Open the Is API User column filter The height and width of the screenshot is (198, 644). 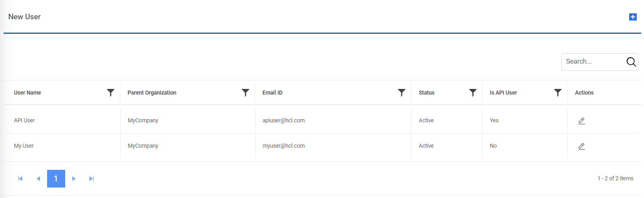(x=558, y=93)
